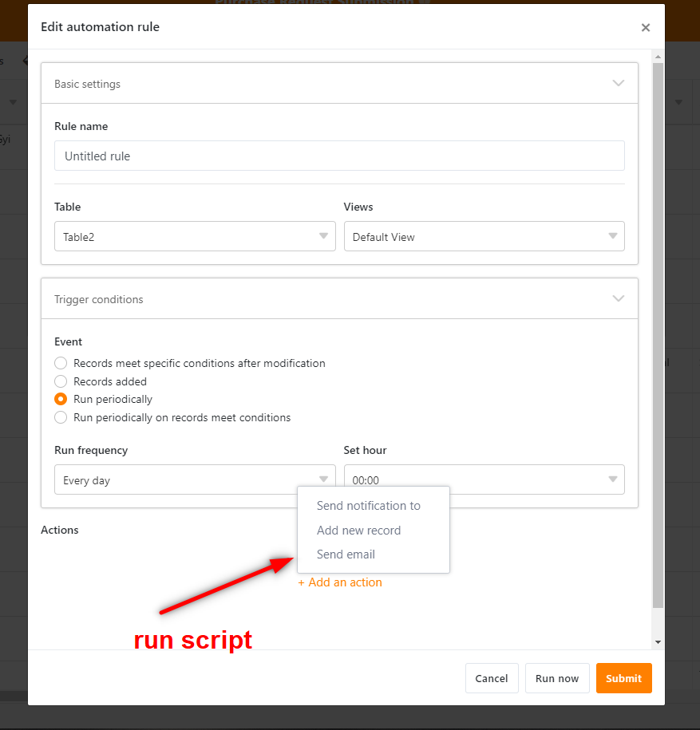Click the dialog scrollbar down arrow
Screen dimensions: 700x730
point(658,642)
